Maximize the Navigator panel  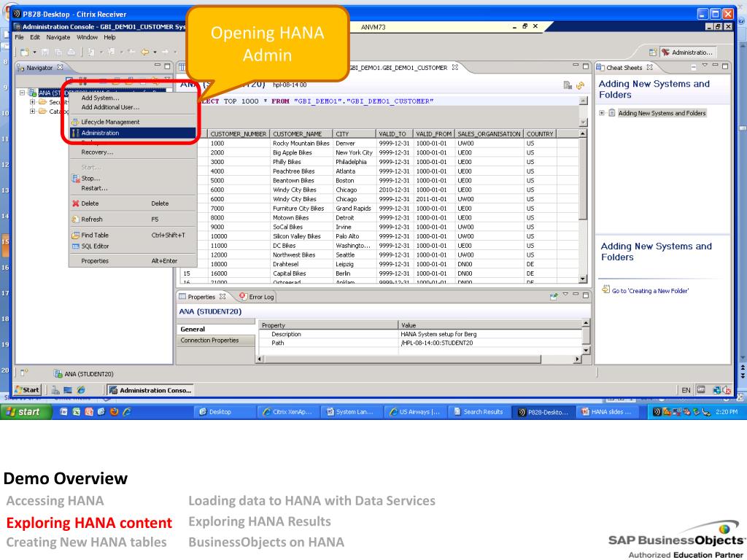[x=167, y=66]
